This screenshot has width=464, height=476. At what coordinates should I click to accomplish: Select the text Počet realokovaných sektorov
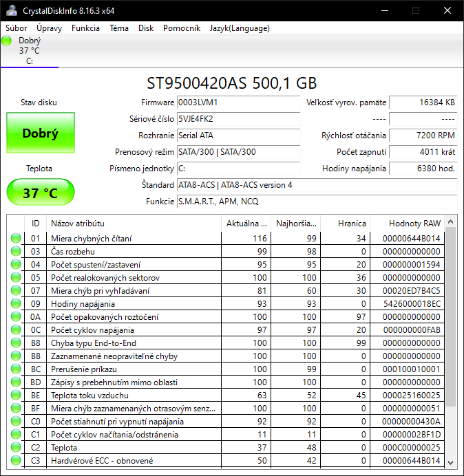point(105,278)
